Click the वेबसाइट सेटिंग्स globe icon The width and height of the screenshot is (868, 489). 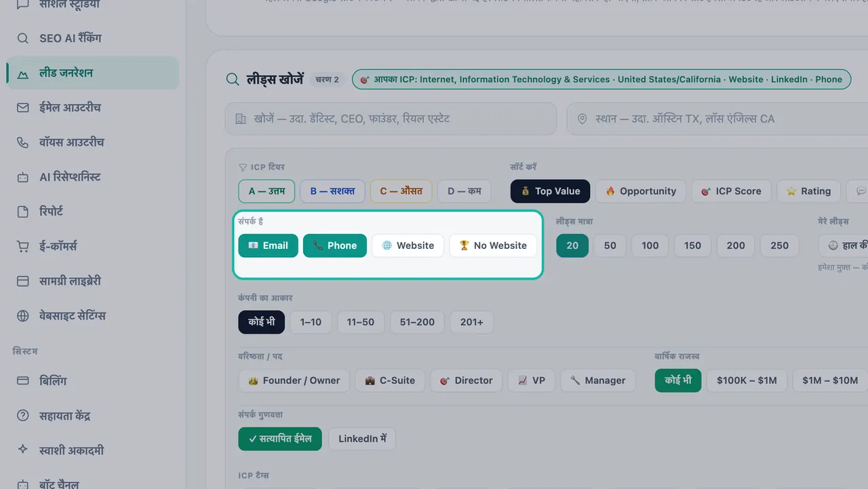[x=23, y=315]
